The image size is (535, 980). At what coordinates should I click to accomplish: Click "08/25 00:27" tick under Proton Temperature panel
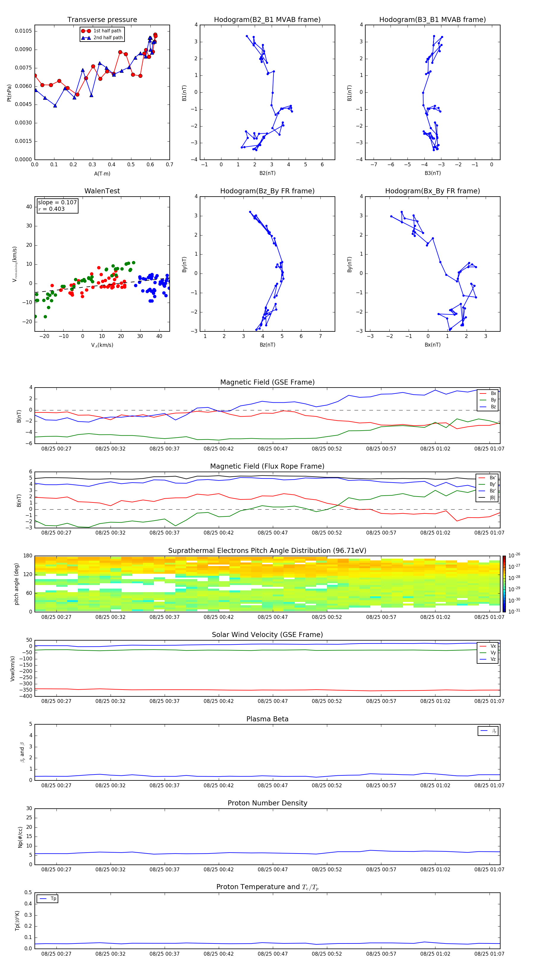point(56,954)
